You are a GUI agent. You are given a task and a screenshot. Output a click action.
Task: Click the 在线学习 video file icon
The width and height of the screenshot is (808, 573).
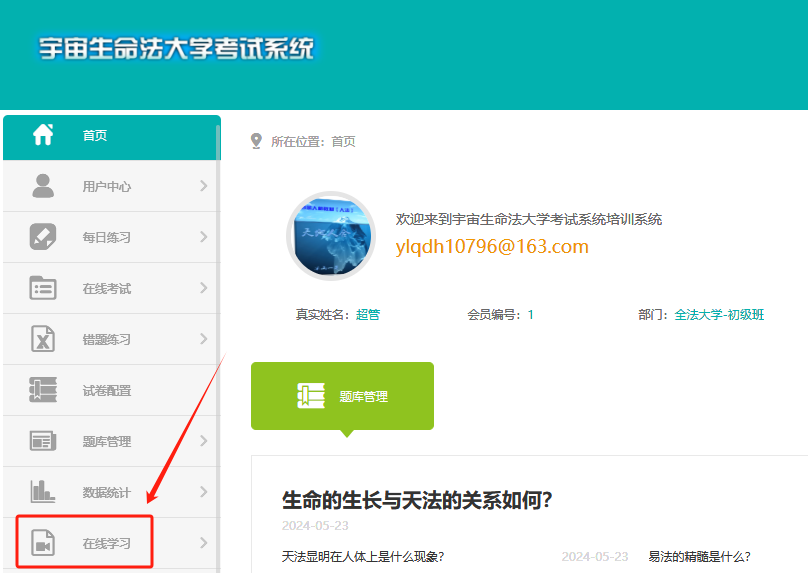[x=43, y=543]
